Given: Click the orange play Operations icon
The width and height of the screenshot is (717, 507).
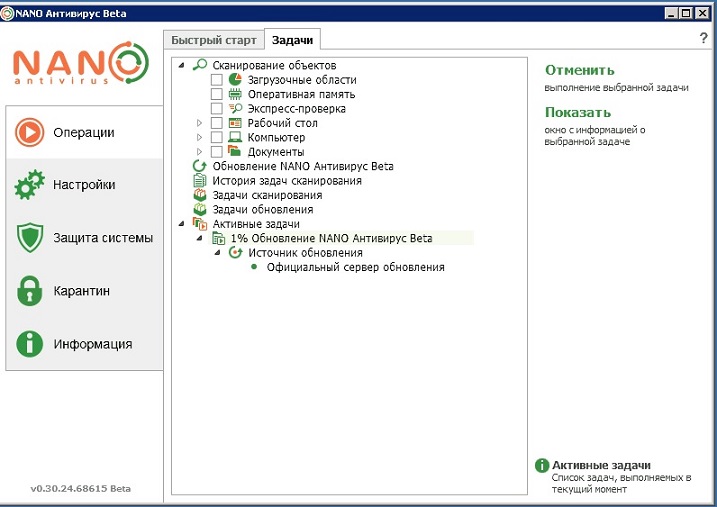Looking at the screenshot, I should pos(30,132).
